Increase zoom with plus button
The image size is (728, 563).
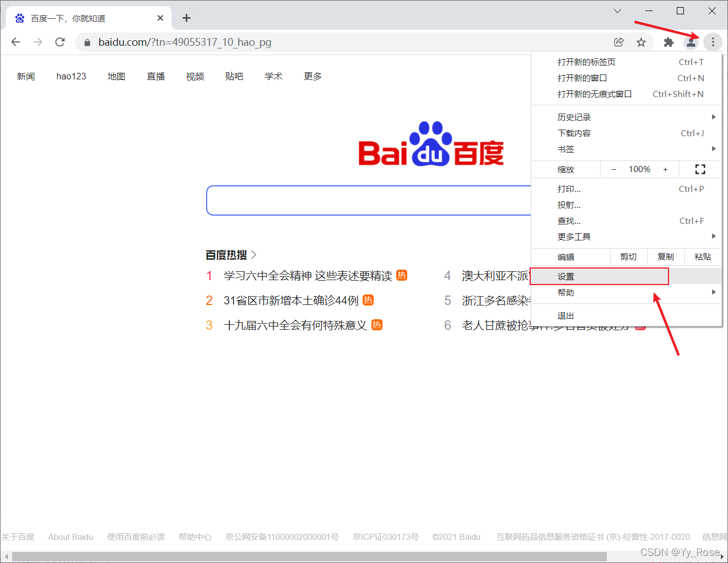tap(665, 169)
